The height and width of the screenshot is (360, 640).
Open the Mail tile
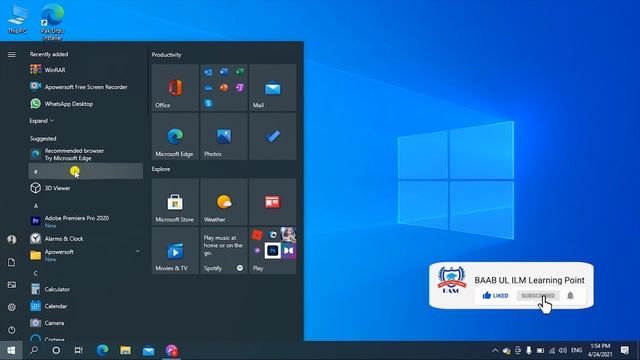pyautogui.click(x=273, y=87)
